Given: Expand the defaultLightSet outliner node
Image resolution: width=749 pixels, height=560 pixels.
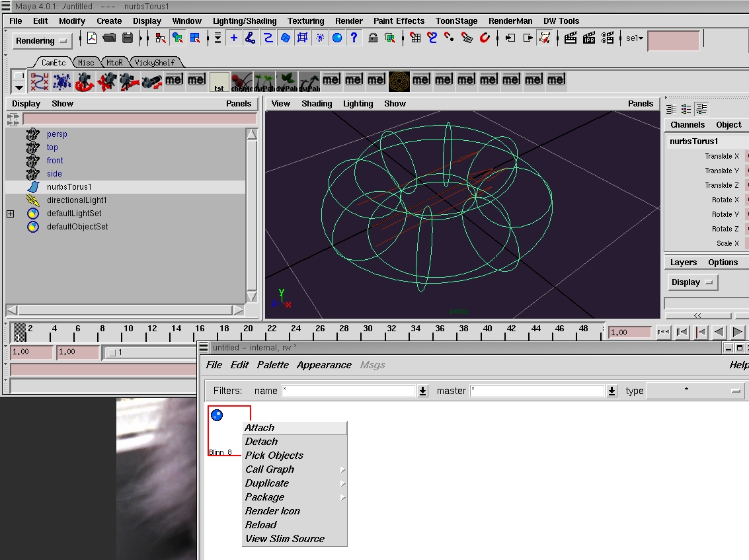Looking at the screenshot, I should click(x=11, y=214).
